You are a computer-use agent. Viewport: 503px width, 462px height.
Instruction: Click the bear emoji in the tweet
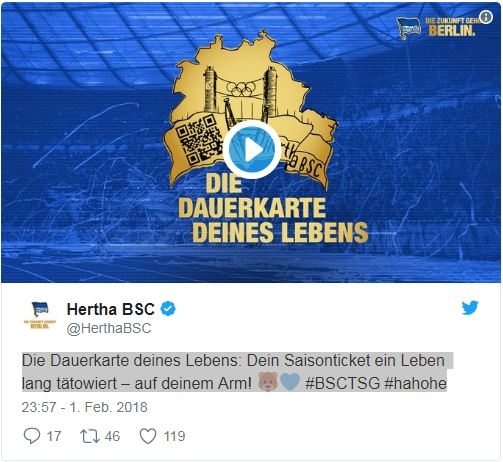268,382
